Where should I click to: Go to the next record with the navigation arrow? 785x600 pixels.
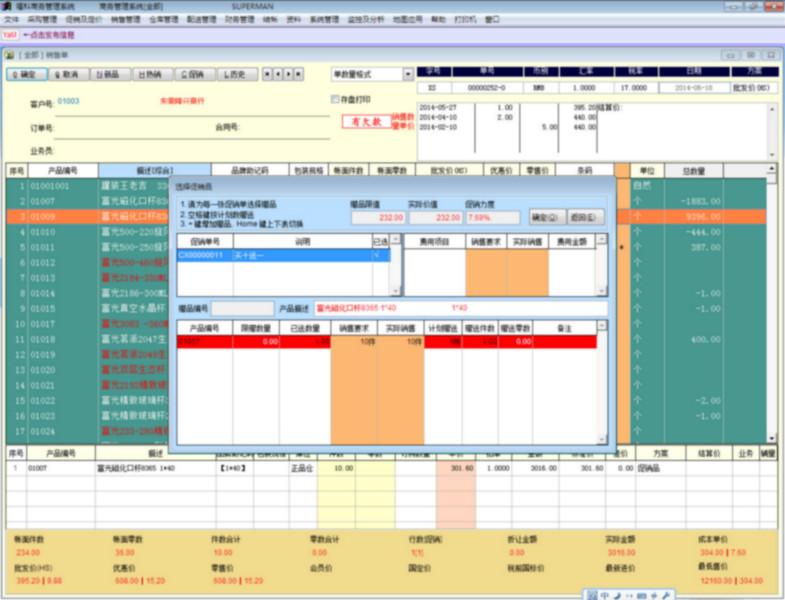(288, 74)
